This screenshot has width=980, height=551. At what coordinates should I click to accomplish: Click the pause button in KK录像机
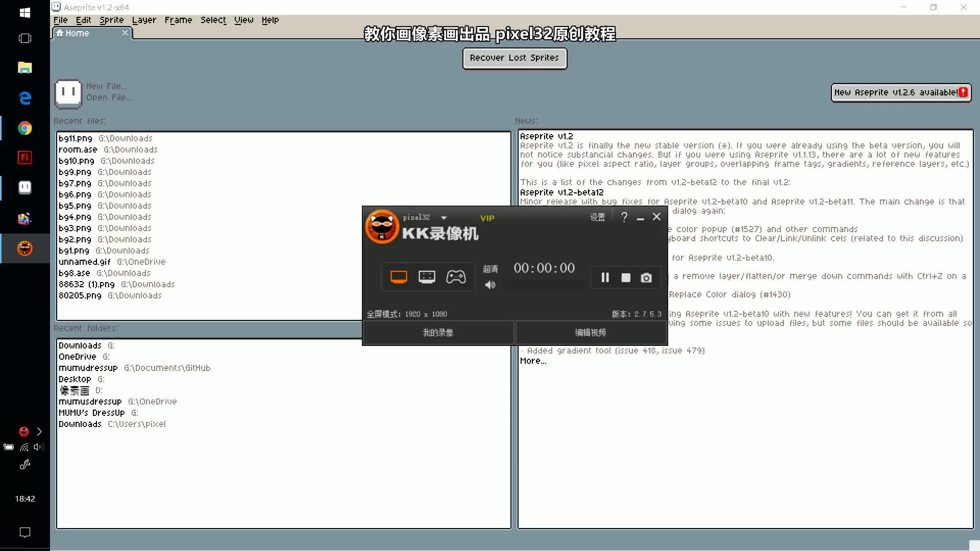coord(604,277)
